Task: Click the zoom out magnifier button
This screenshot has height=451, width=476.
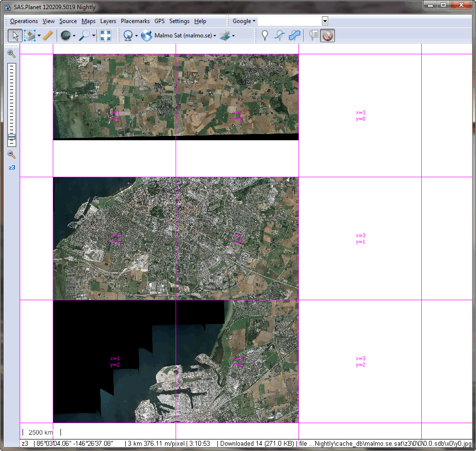Action: tap(12, 155)
